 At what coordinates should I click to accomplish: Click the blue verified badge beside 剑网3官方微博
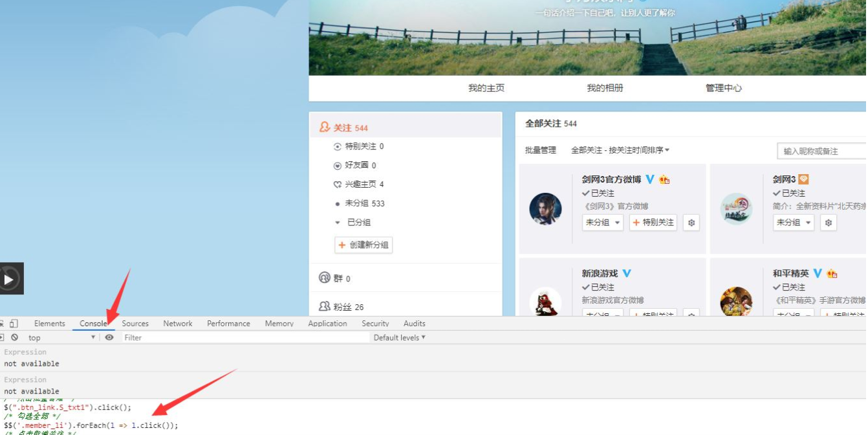(x=650, y=179)
